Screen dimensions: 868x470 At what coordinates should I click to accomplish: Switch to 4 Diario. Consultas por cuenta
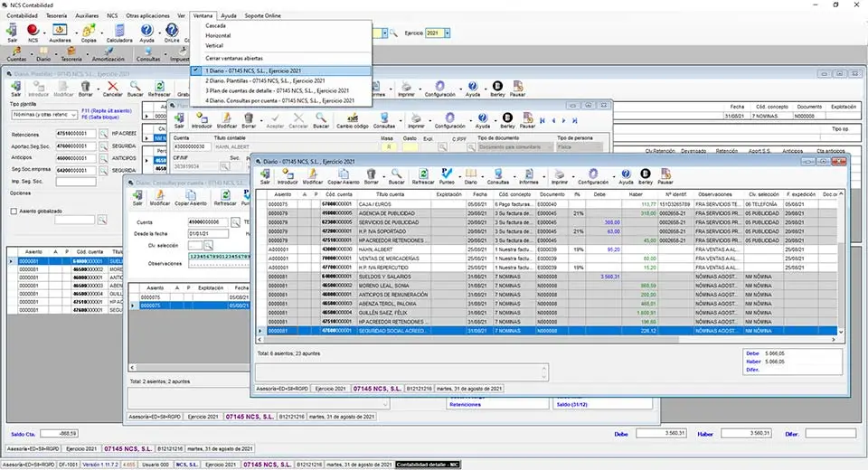(x=279, y=100)
